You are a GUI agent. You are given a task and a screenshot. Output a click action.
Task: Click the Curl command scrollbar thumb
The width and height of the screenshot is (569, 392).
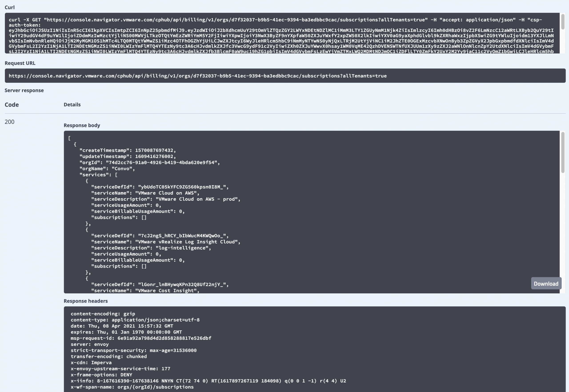pos(563,21)
